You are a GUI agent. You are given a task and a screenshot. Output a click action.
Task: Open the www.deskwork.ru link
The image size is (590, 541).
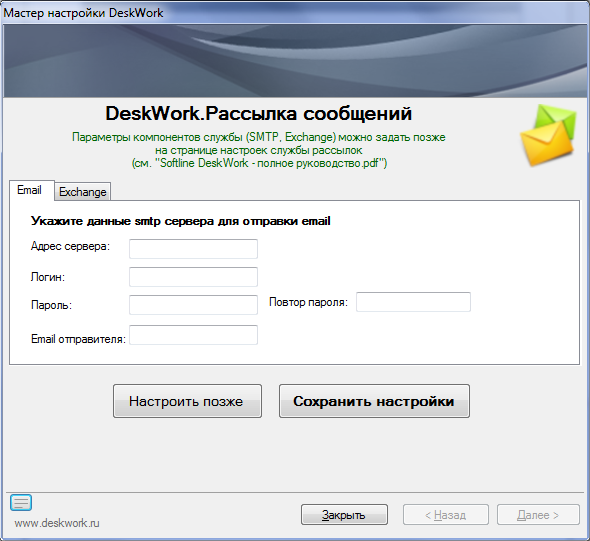57,523
